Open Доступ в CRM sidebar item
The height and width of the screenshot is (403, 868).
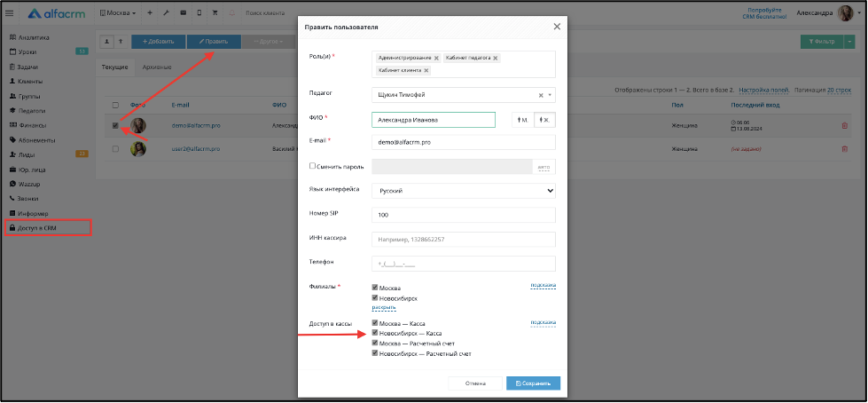pos(48,228)
